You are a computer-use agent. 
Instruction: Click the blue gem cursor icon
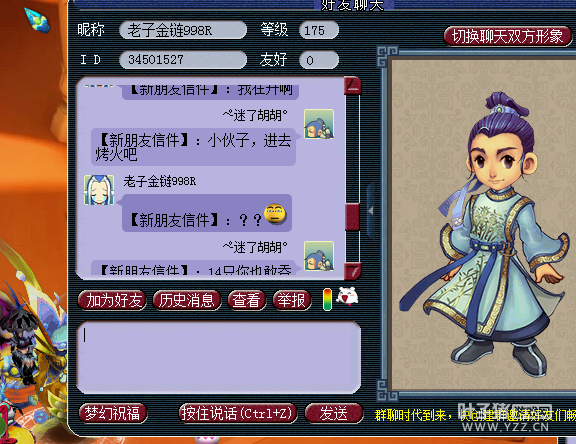[37, 21]
